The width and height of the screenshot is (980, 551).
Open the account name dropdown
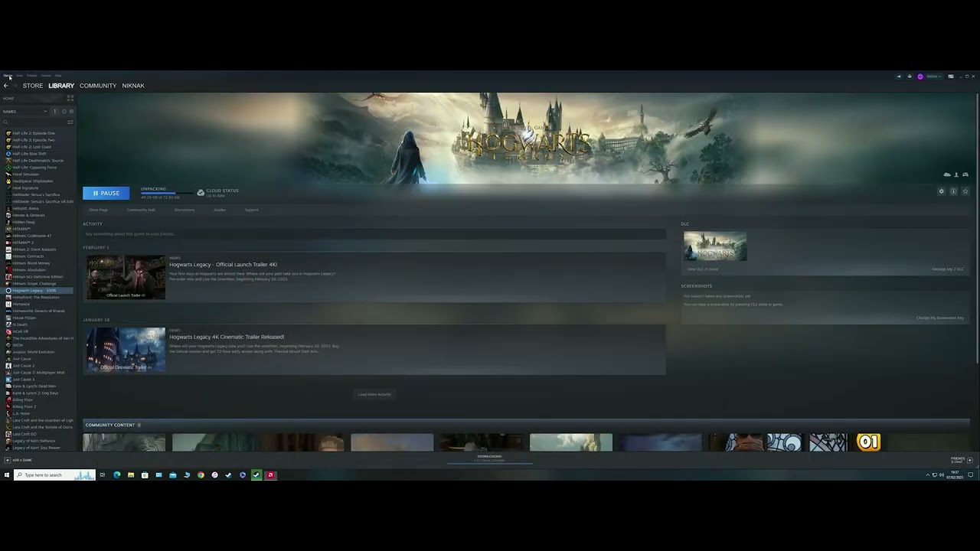click(x=933, y=77)
